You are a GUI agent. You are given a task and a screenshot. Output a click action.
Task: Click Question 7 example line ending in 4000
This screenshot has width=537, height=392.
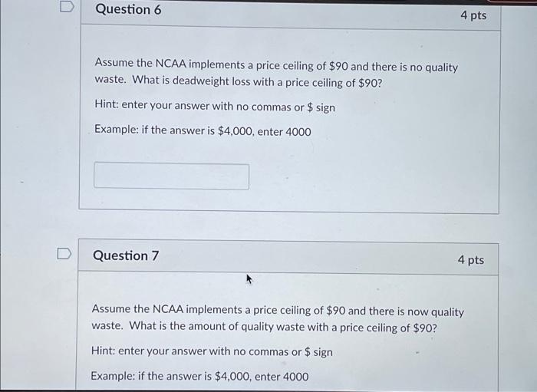click(199, 376)
